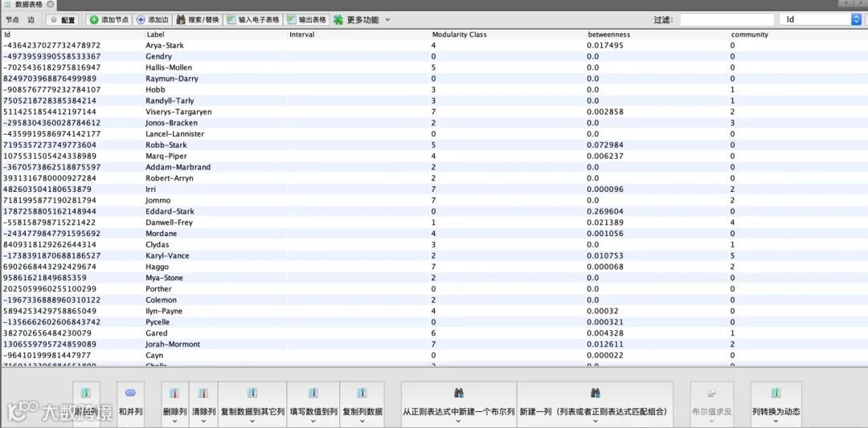Select the Viserys-Targaryen label cell
The image size is (868, 428).
(x=178, y=112)
